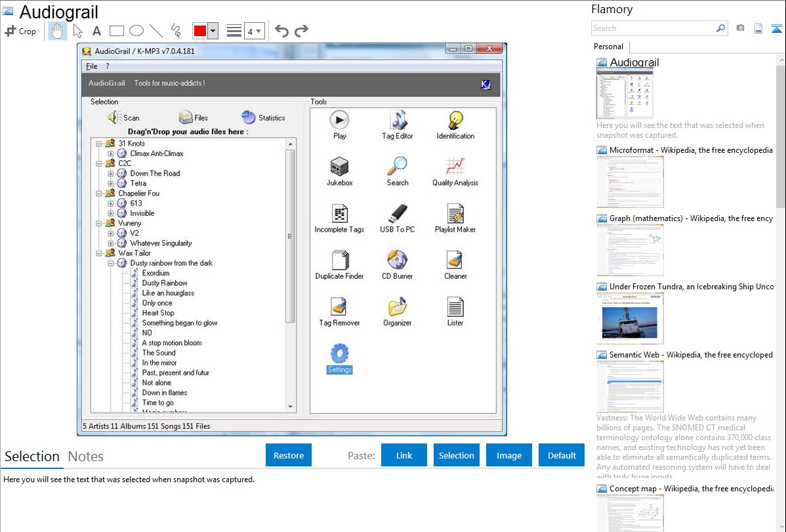
Task: Open the Icebreaking Ship snapshot thumbnail
Action: (630, 318)
